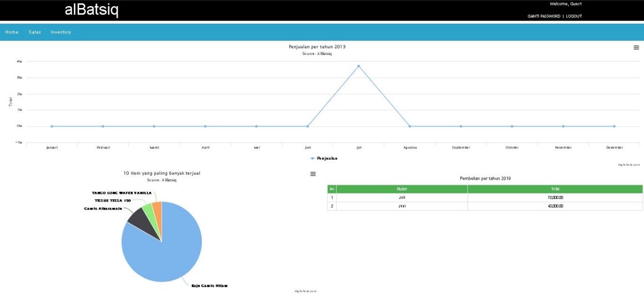Click the 70,000.00 total cell
The width and height of the screenshot is (644, 294).
(x=555, y=198)
